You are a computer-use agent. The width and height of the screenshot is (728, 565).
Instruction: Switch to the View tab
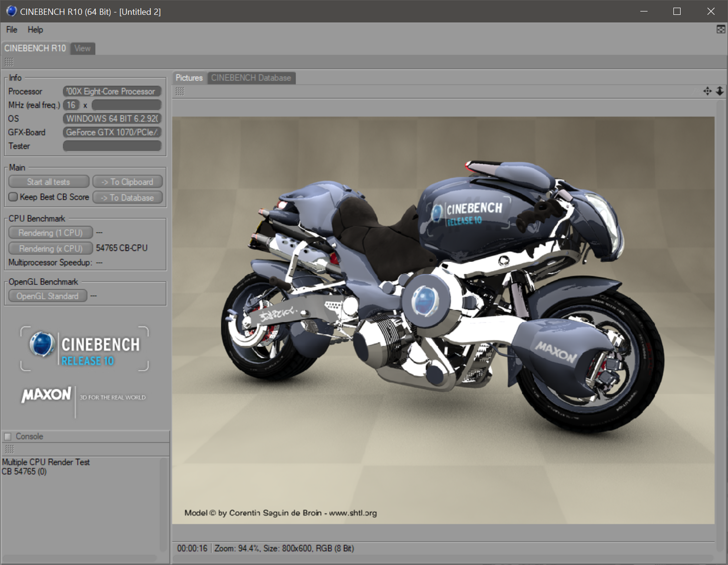click(x=82, y=48)
